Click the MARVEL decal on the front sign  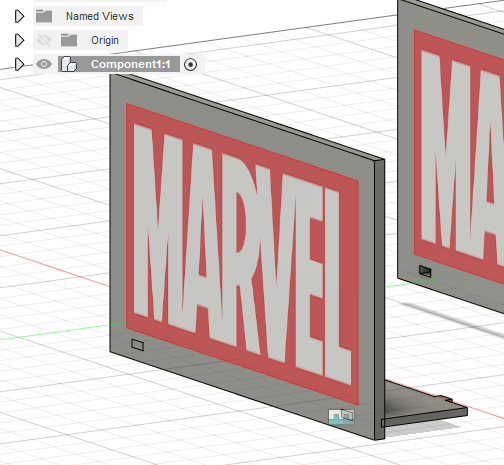pyautogui.click(x=242, y=254)
